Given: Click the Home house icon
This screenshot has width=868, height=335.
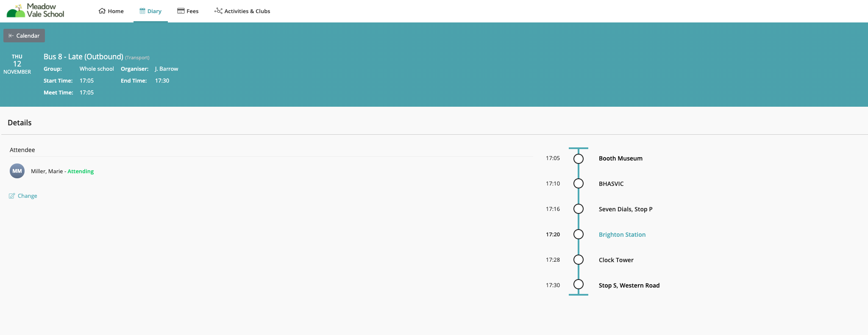Looking at the screenshot, I should [102, 11].
